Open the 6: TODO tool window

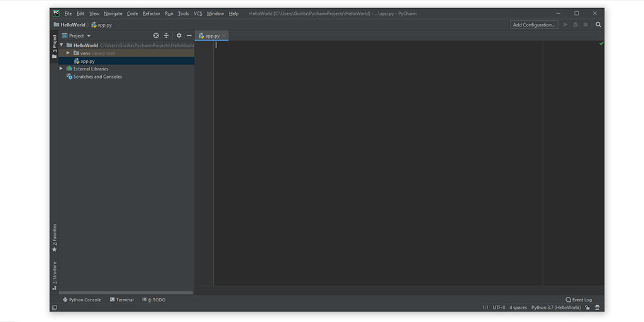154,300
